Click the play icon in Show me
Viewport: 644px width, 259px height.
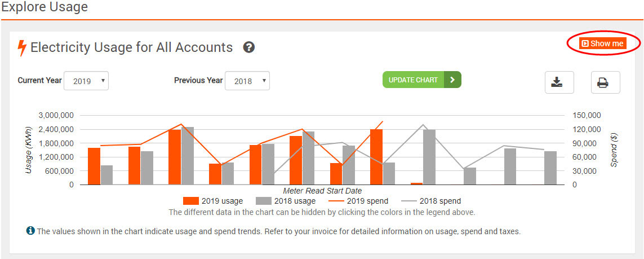point(585,43)
